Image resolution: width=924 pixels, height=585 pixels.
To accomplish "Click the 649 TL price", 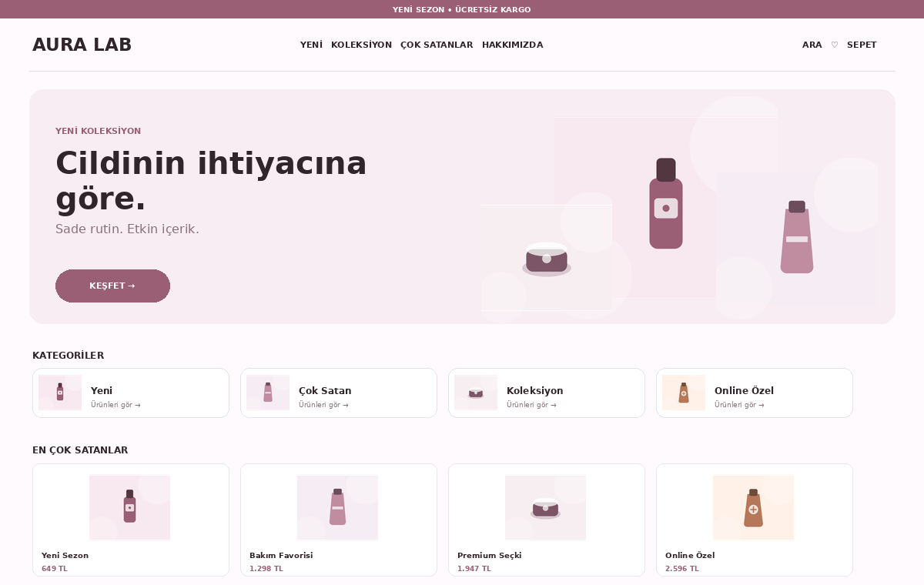I will (x=54, y=569).
